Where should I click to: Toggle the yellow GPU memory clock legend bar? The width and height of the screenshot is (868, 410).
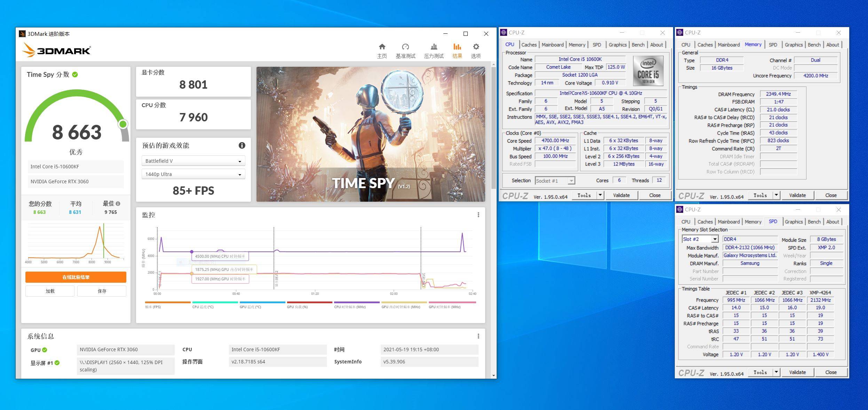[404, 303]
